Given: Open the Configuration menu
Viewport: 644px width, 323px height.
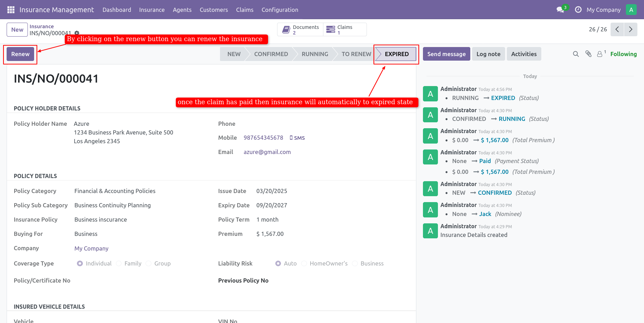Looking at the screenshot, I should click(x=280, y=10).
